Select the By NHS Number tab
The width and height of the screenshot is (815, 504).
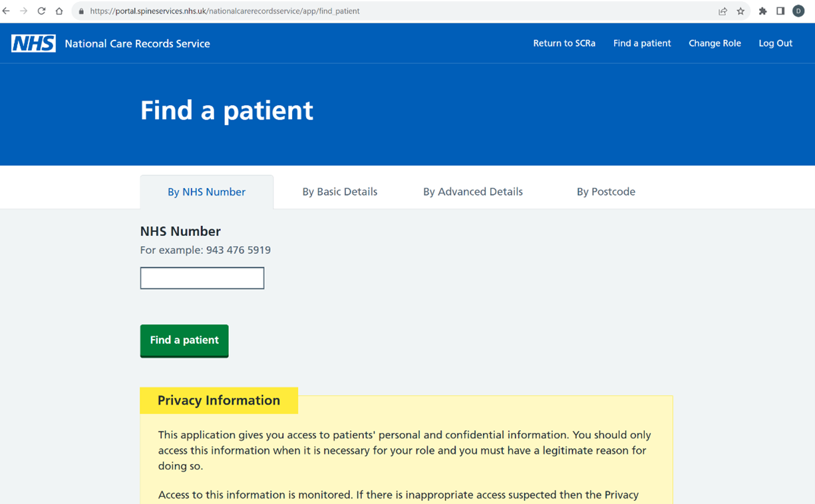pos(206,192)
